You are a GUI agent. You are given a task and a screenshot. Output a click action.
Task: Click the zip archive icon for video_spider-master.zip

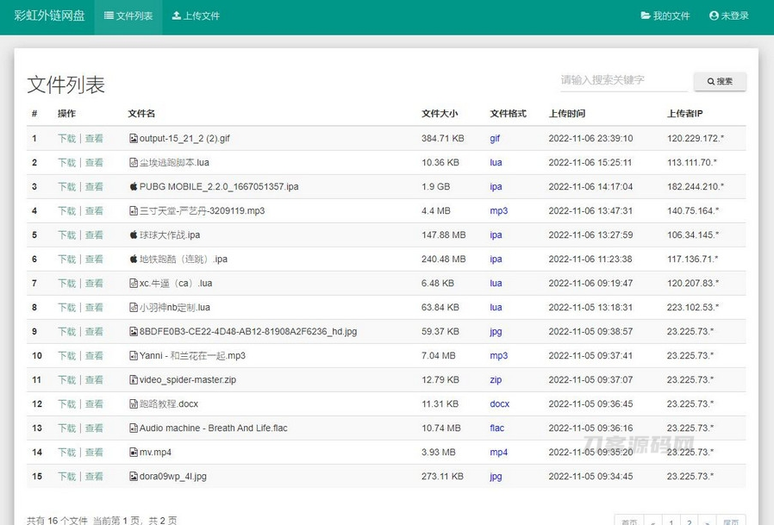click(133, 380)
